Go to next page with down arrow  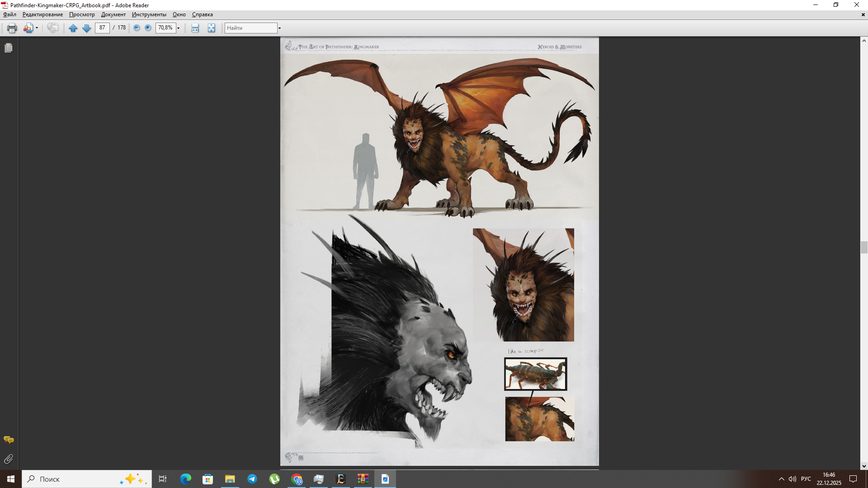86,28
